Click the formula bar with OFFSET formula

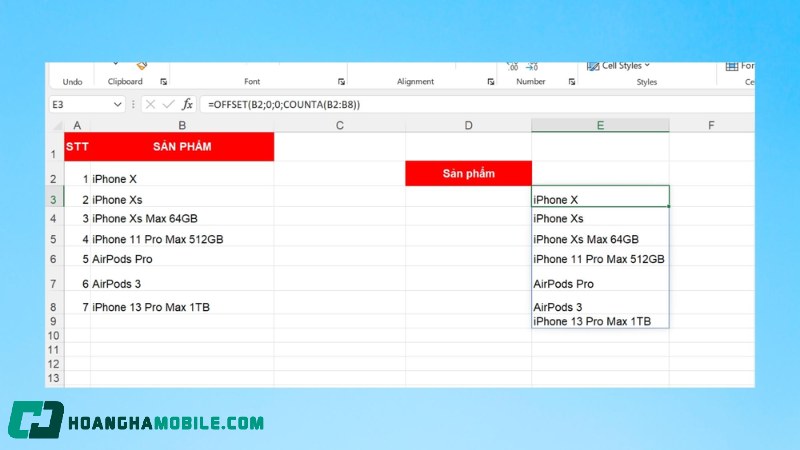coord(477,105)
